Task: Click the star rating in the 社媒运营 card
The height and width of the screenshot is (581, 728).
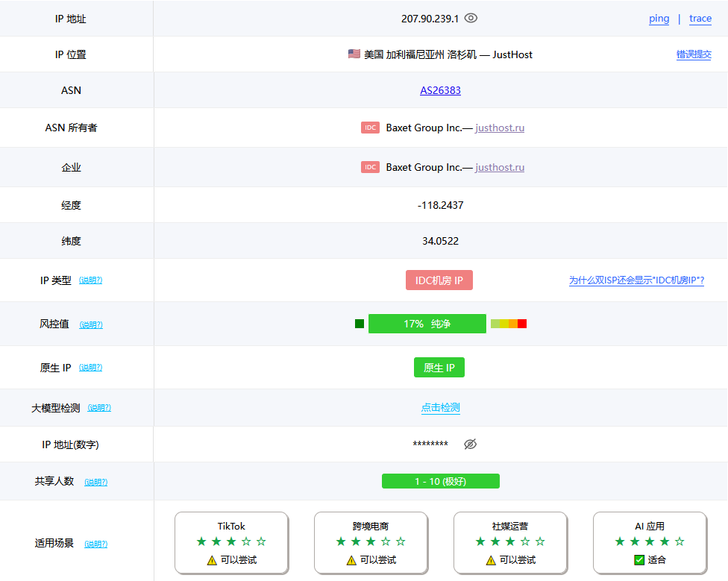Action: pos(509,541)
